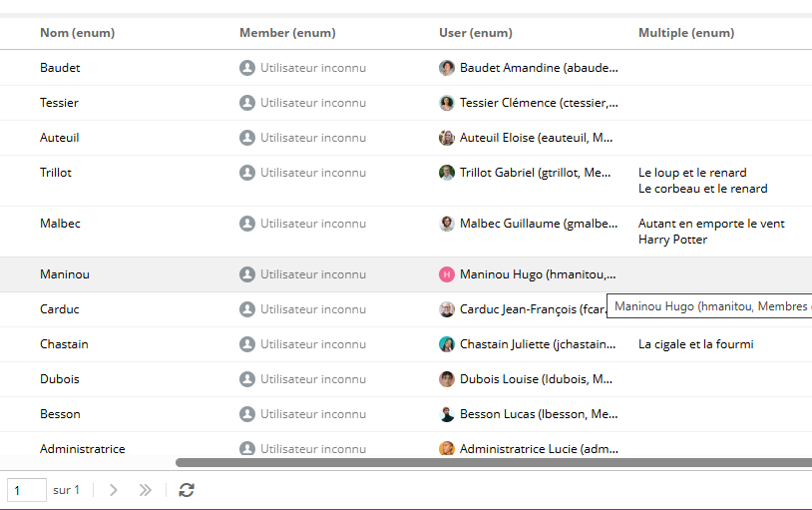Click Chastain Juliette's avatar image
This screenshot has height=510, width=812.
pos(447,344)
